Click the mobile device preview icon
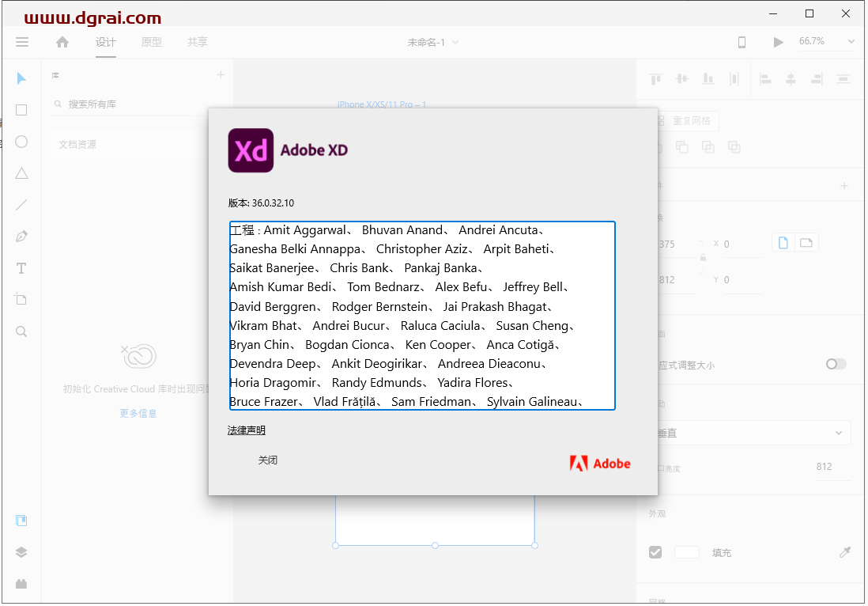This screenshot has height=606, width=868. pyautogui.click(x=742, y=42)
